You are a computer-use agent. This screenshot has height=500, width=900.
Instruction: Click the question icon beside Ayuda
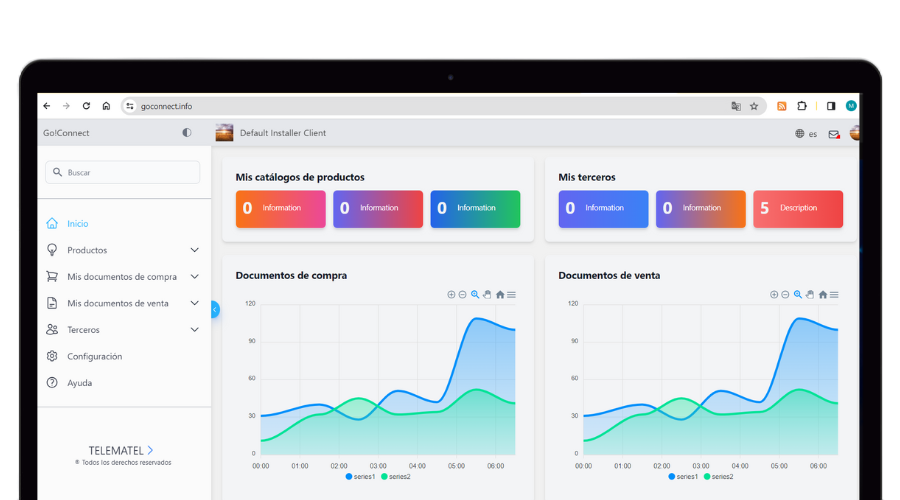[52, 382]
